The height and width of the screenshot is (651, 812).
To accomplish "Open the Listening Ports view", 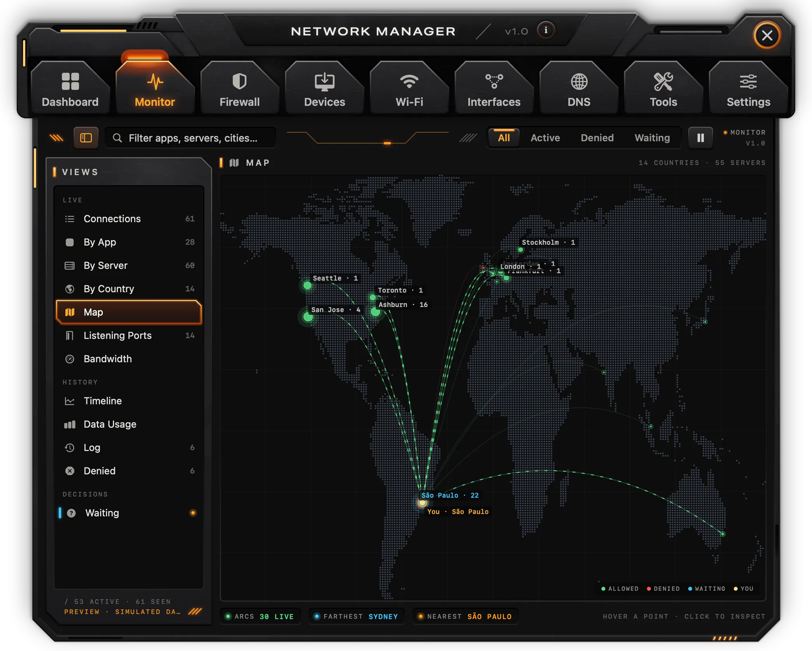I will tap(129, 335).
